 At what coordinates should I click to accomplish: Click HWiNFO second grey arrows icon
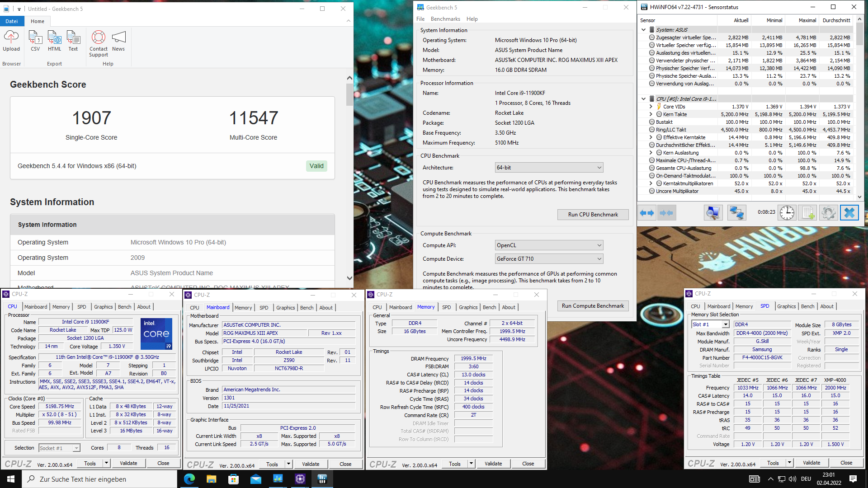coord(666,213)
